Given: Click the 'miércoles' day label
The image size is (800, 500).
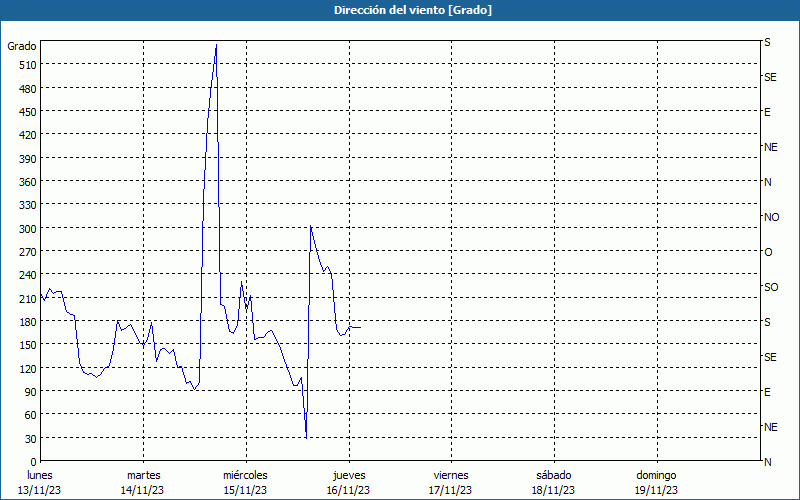Looking at the screenshot, I should [245, 476].
